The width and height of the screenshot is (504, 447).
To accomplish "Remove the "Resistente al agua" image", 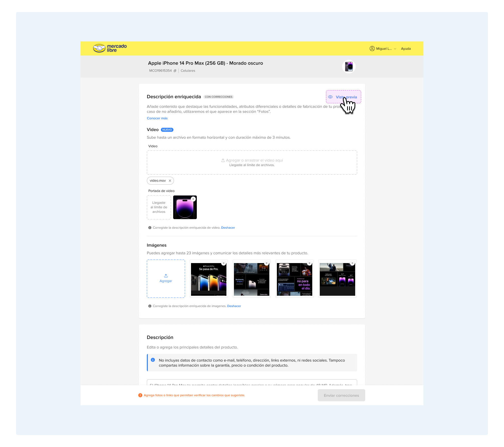I will point(267,263).
